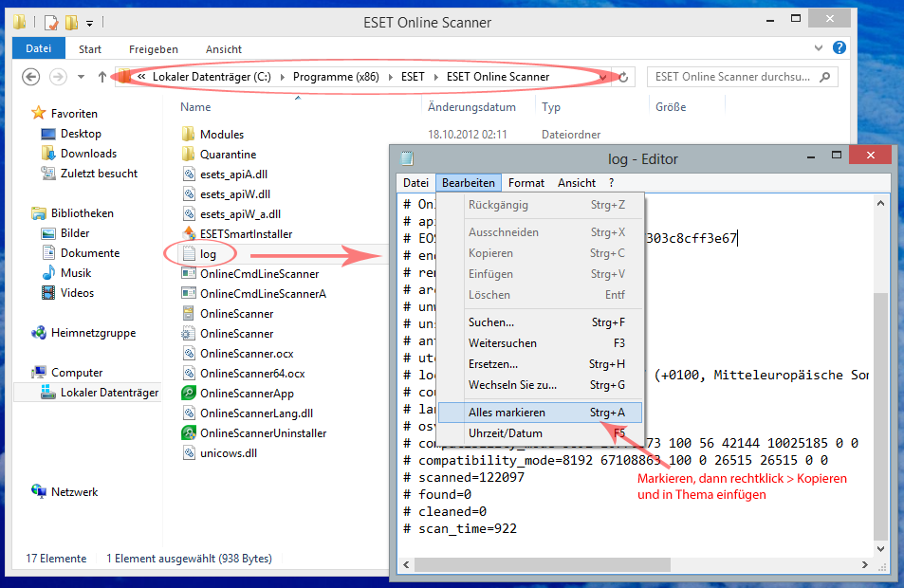Screen dimensions: 904x588
Task: Switch to the Freigeben ribbon tab
Action: [154, 49]
